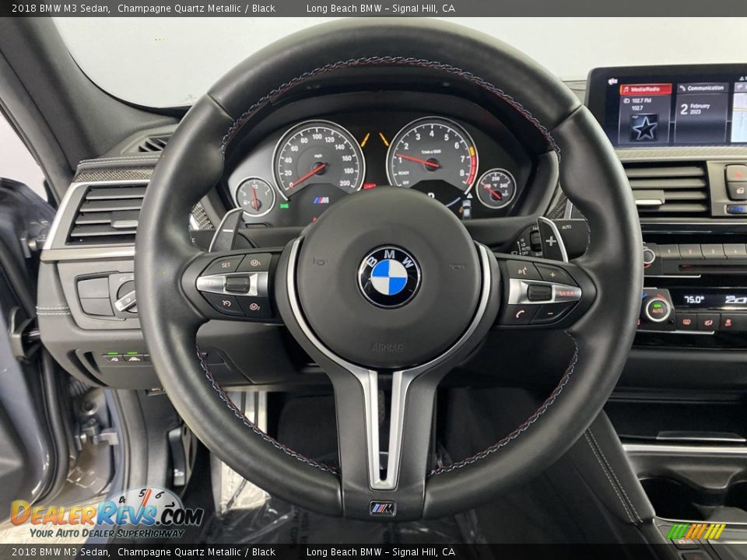Flip the wiper stalk AUTO switch

(567, 228)
